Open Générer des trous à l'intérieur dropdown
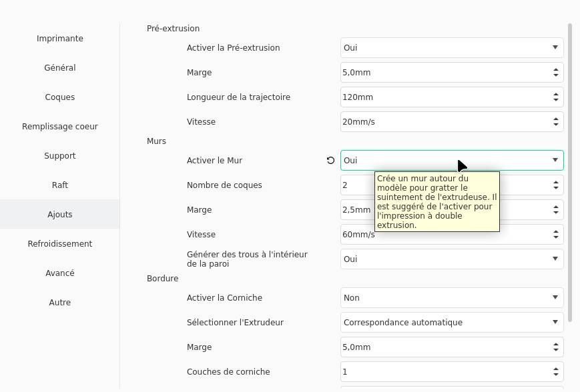The height and width of the screenshot is (392, 580). pos(452,259)
